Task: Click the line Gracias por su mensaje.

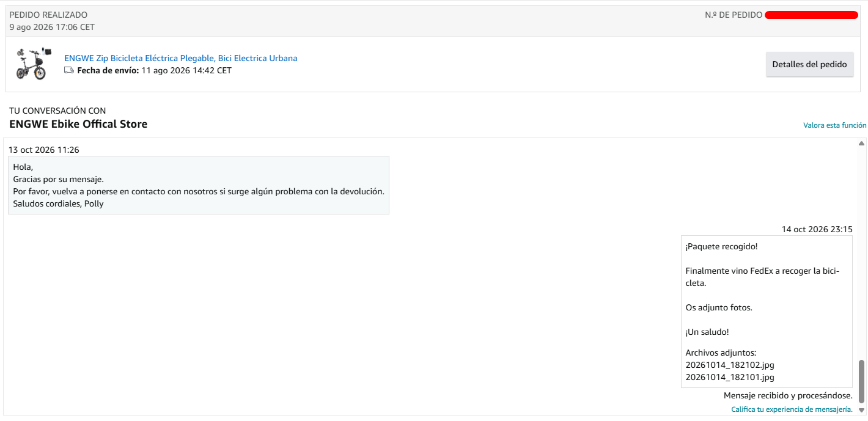Action: [x=58, y=179]
